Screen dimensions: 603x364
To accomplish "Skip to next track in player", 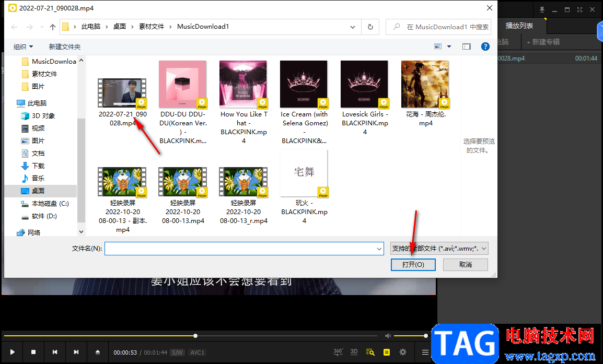I will click(76, 352).
